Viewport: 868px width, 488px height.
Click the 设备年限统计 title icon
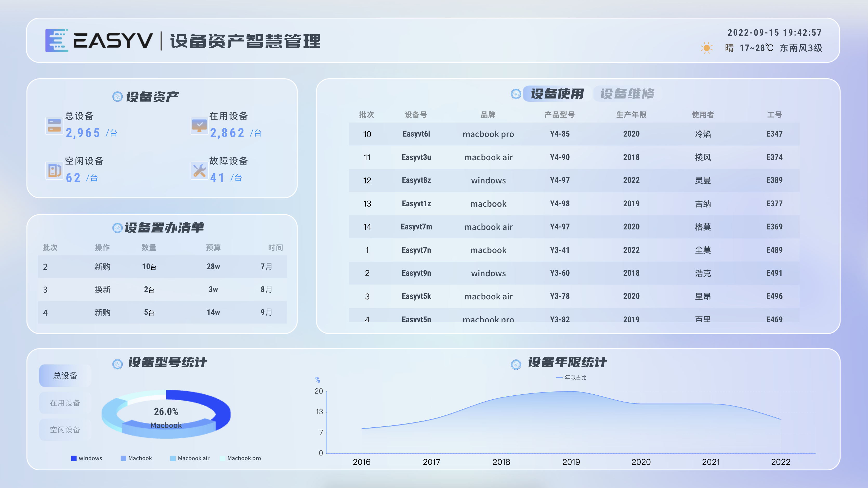[516, 364]
